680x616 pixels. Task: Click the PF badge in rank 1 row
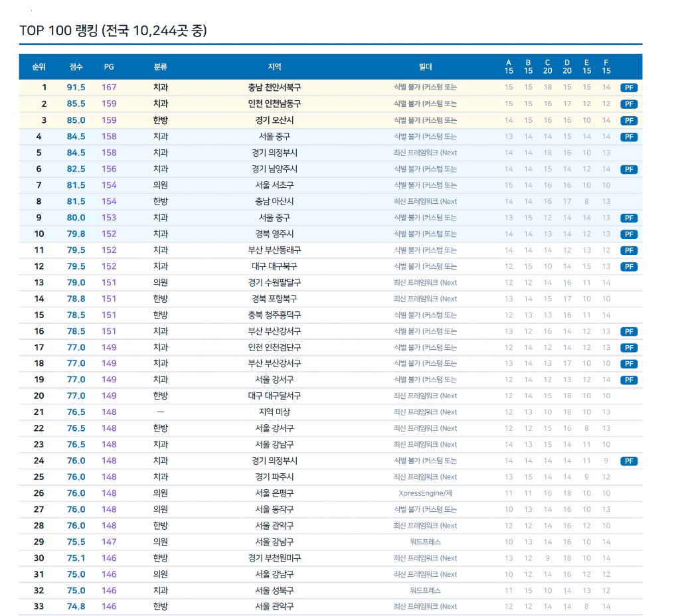[x=629, y=88]
